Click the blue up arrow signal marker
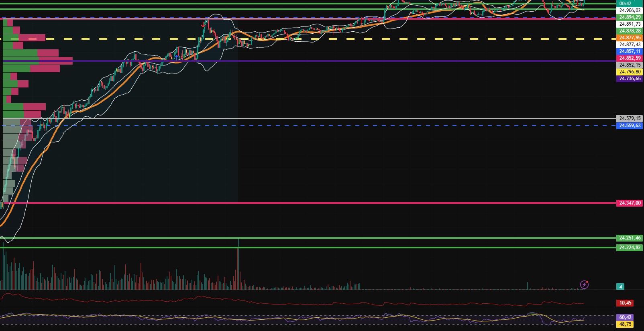 (x=177, y=57)
